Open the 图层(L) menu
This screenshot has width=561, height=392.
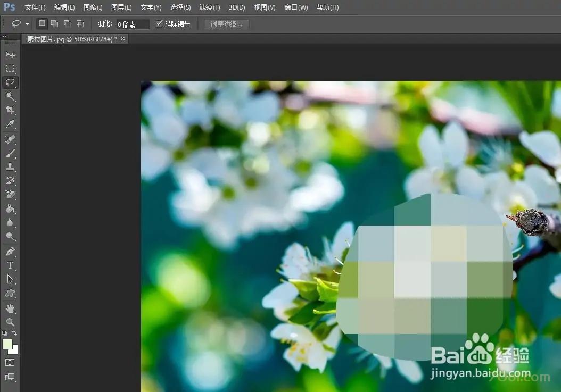click(121, 7)
